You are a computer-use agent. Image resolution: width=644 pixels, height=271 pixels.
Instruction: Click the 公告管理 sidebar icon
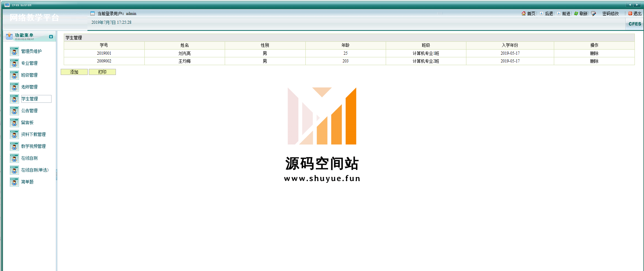[14, 111]
